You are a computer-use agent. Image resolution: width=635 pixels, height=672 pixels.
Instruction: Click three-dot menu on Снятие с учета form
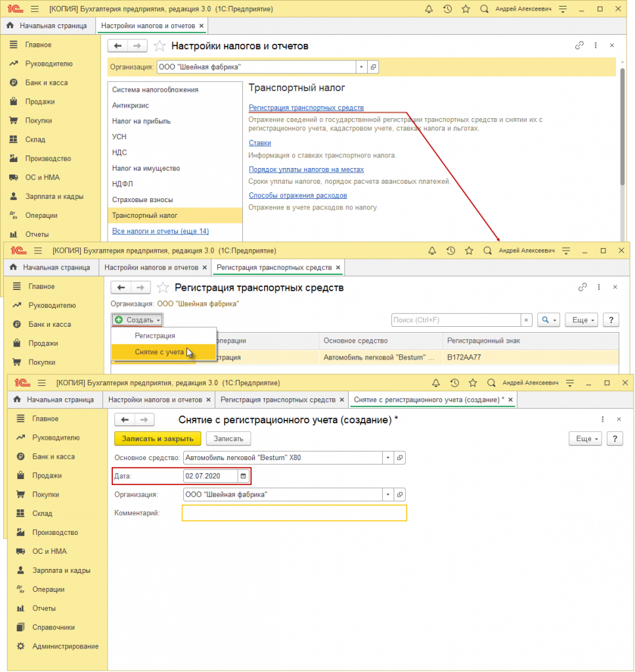[x=602, y=419]
